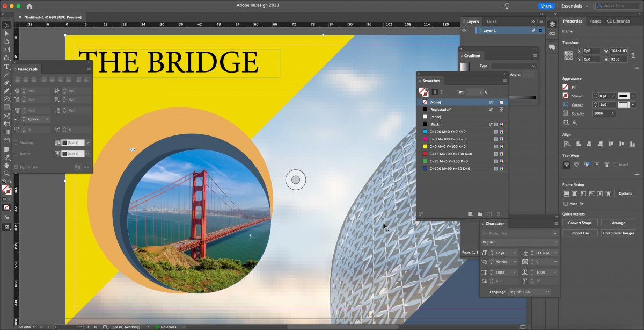Image resolution: width=644 pixels, height=330 pixels.
Task: Select the Type tool
Action: (x=6, y=66)
